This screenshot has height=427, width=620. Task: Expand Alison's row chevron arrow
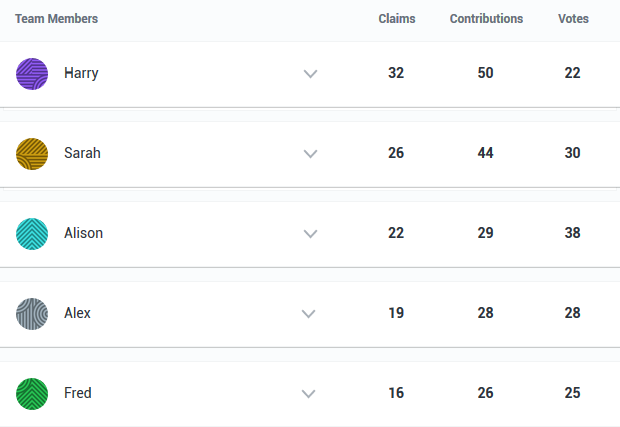310,234
